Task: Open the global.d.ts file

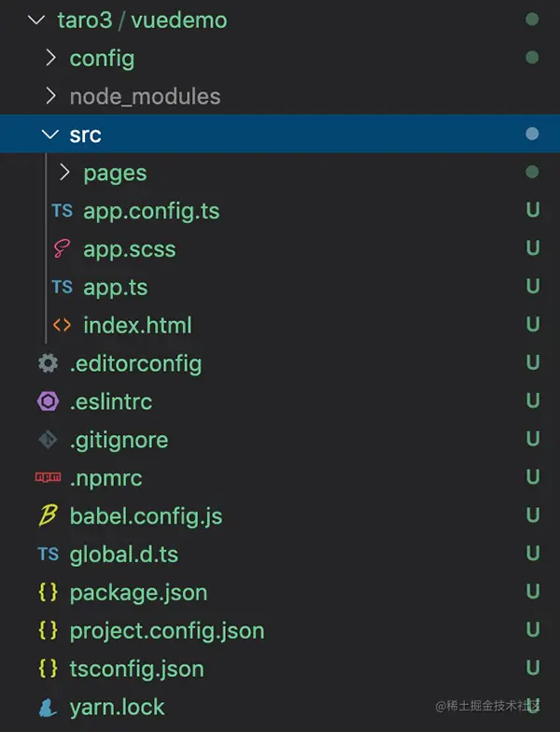Action: point(123,555)
